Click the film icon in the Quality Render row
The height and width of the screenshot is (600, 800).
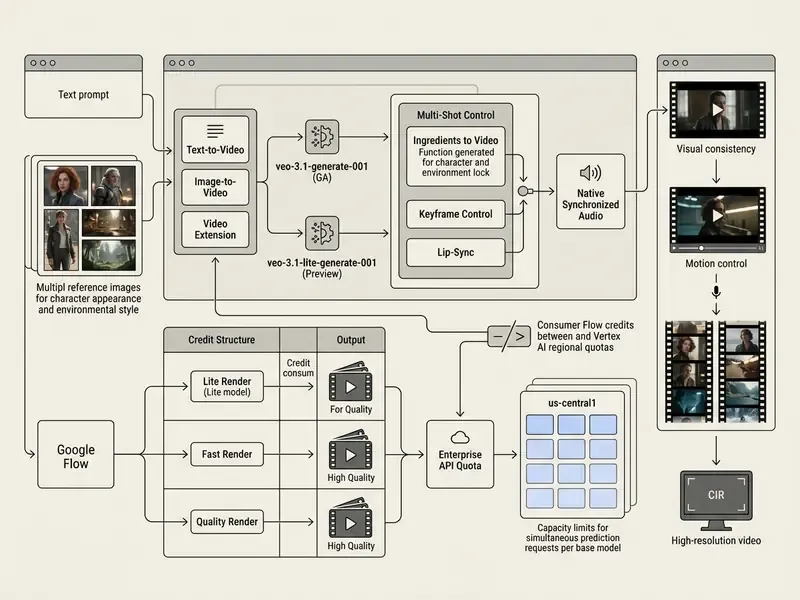tap(351, 518)
